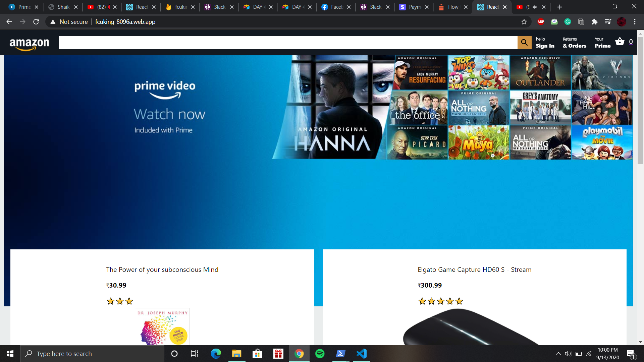Viewport: 644px width, 362px height.
Task: Close the active React tab
Action: [x=505, y=7]
